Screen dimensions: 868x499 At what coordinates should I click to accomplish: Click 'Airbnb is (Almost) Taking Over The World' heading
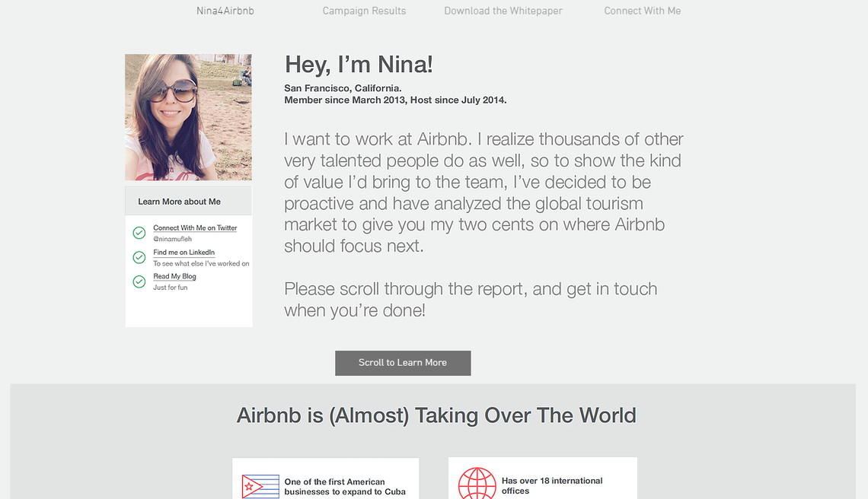coord(436,415)
